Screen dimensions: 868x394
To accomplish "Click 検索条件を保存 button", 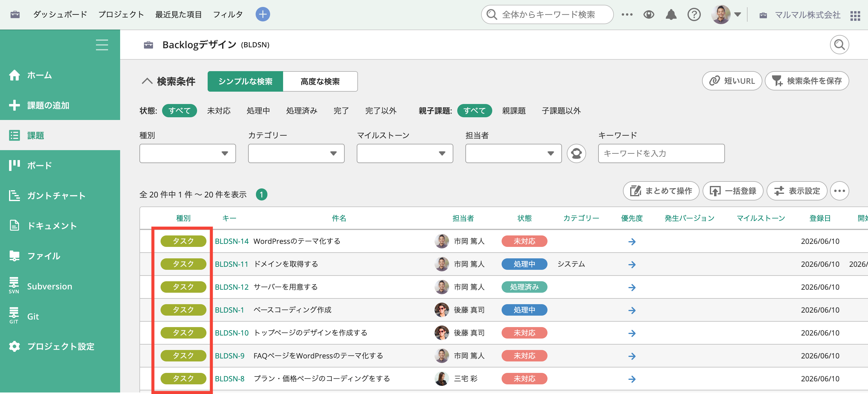I will tap(807, 81).
